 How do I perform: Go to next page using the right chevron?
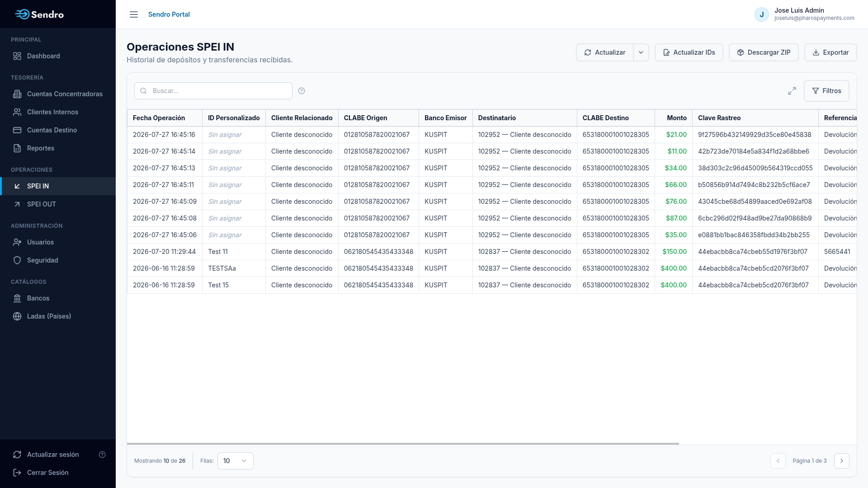point(842,461)
